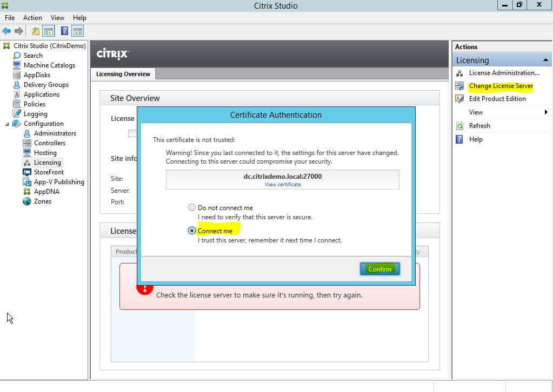Click the dc.citrixdemo.local:27000 server text

pyautogui.click(x=283, y=177)
